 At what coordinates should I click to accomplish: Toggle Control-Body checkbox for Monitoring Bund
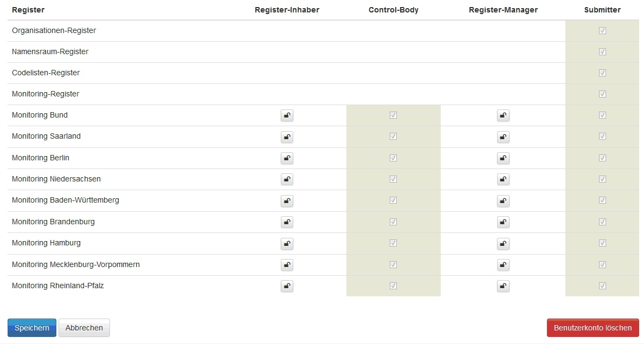[393, 115]
